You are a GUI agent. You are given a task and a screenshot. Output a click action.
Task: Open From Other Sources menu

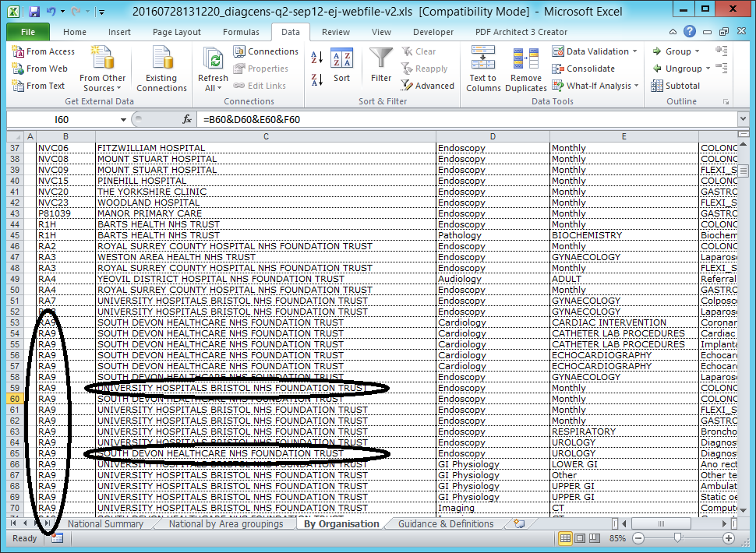(102, 69)
